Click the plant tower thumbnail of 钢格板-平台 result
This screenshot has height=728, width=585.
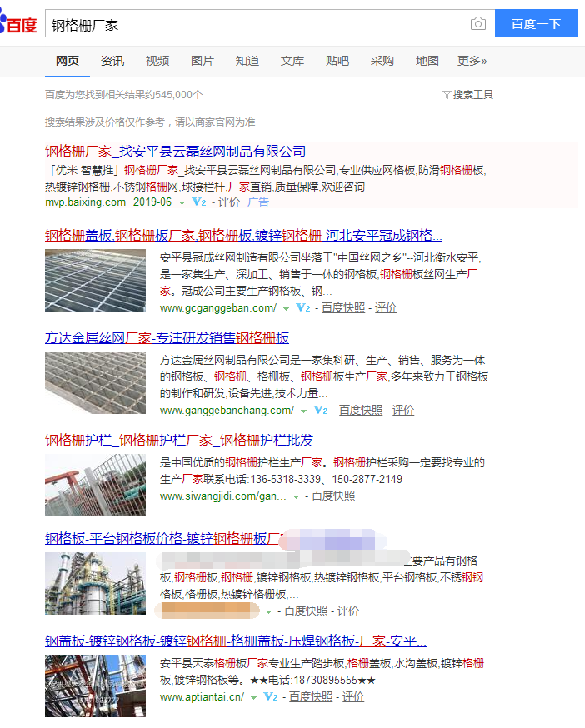point(95,583)
